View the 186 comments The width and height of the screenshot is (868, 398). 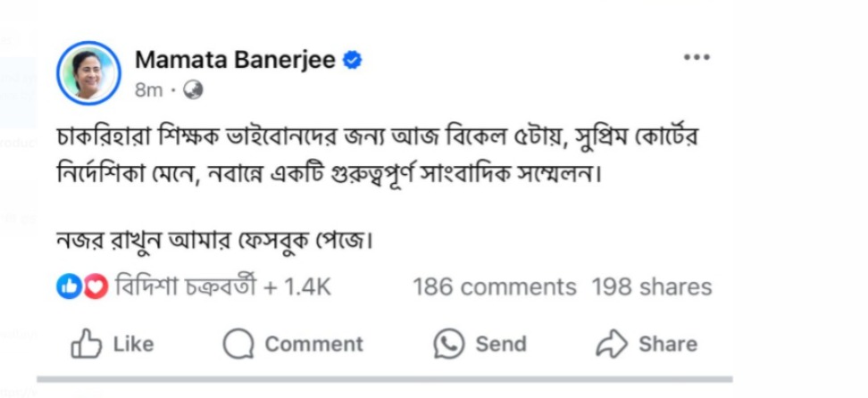tap(494, 287)
